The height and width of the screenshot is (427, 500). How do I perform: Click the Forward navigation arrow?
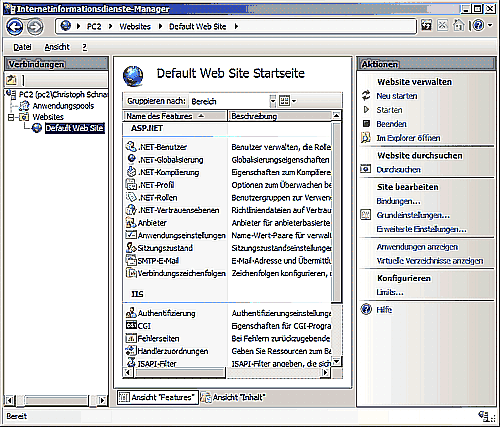[x=35, y=27]
